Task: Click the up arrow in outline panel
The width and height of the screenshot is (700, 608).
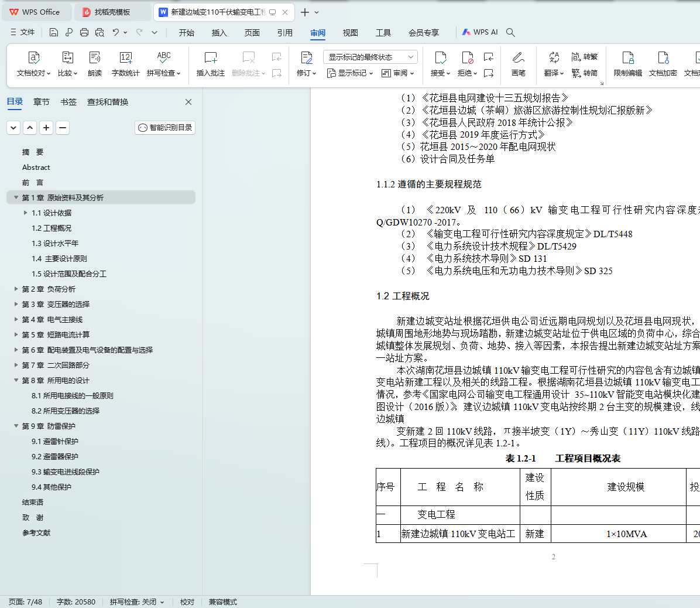Action: [x=29, y=128]
